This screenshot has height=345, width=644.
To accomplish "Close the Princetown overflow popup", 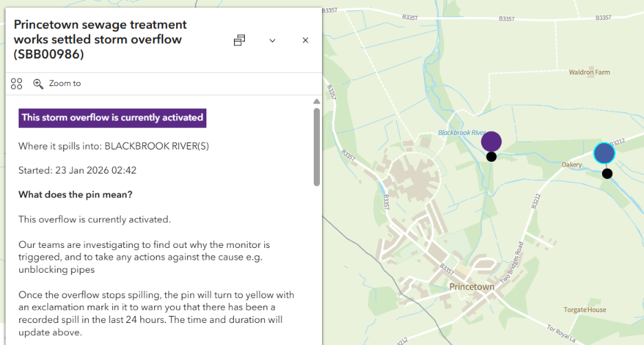I will click(305, 41).
